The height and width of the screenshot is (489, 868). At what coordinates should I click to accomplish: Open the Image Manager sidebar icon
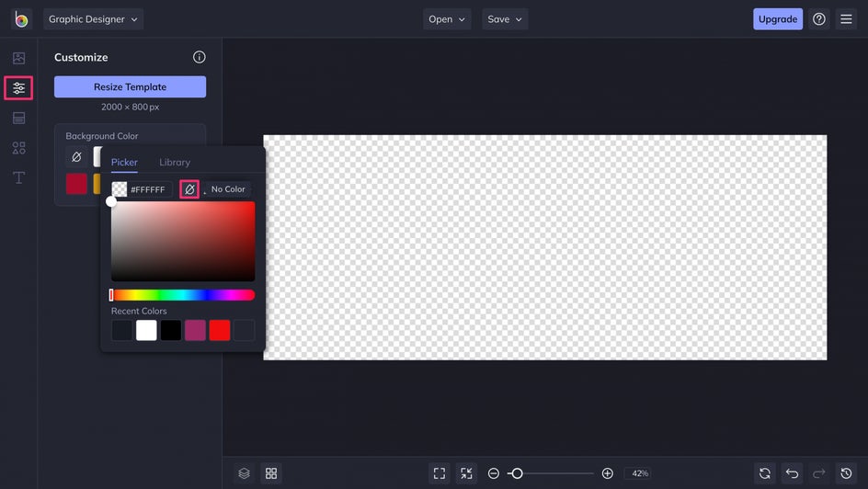(18, 58)
